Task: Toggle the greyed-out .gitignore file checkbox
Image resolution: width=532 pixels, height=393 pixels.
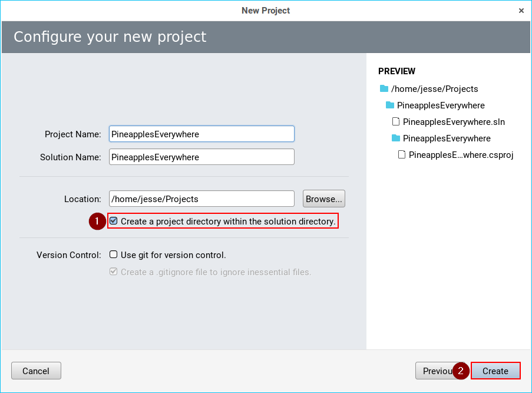Action: coord(114,272)
